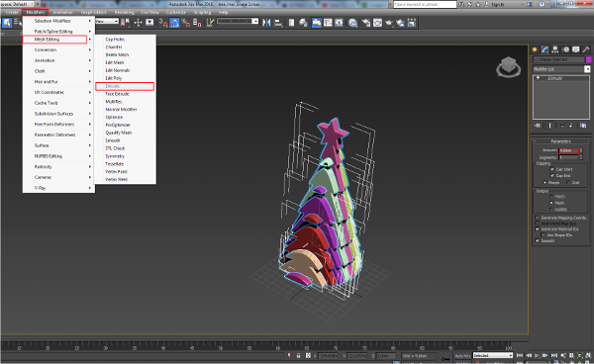This screenshot has height=364, width=594.
Task: Click Previous Frame button
Action: click(529, 356)
